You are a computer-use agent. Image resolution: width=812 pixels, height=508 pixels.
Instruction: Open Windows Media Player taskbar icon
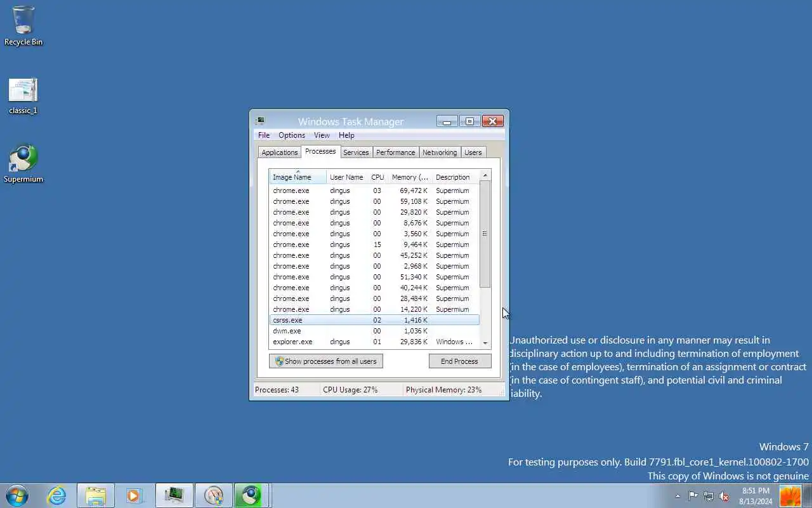134,495
